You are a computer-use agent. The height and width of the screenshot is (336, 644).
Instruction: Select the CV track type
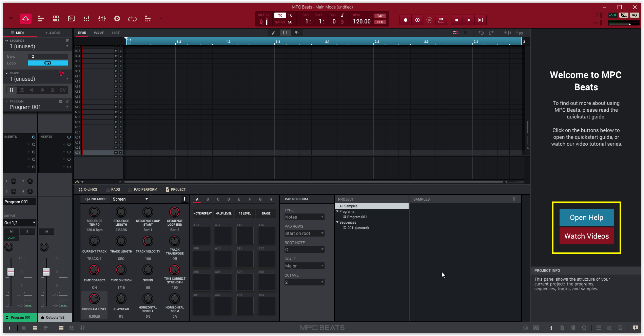point(63,90)
